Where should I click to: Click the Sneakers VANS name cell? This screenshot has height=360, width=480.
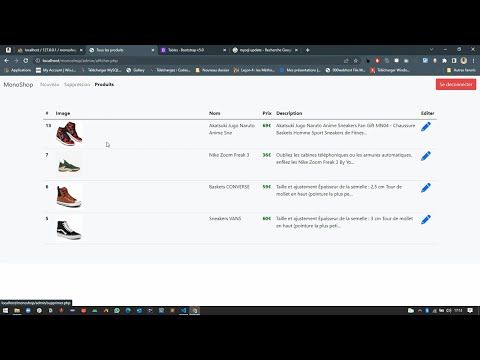[x=225, y=219]
